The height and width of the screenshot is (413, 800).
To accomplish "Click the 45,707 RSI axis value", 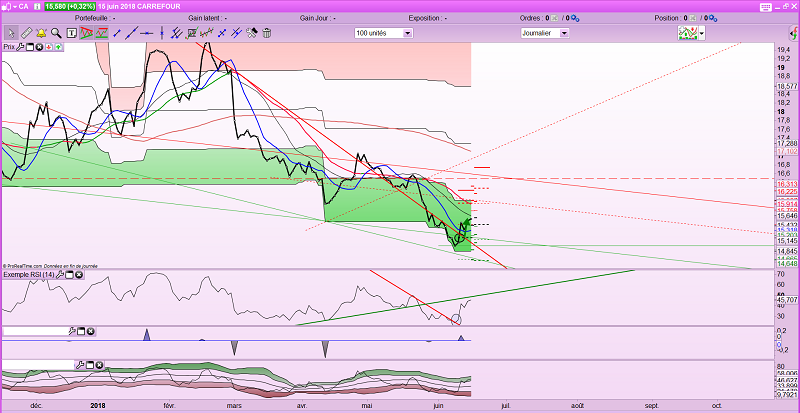I will [787, 300].
